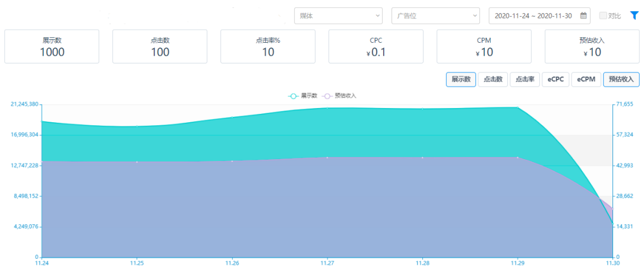
Task: Expand the 广告位 dropdown
Action: 435,15
